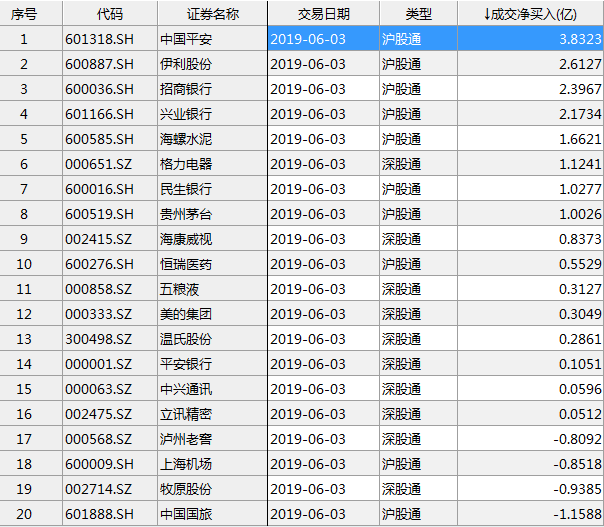Select the 兴业银行 name cell
Viewport: 604px width, 527px height.
[x=212, y=114]
